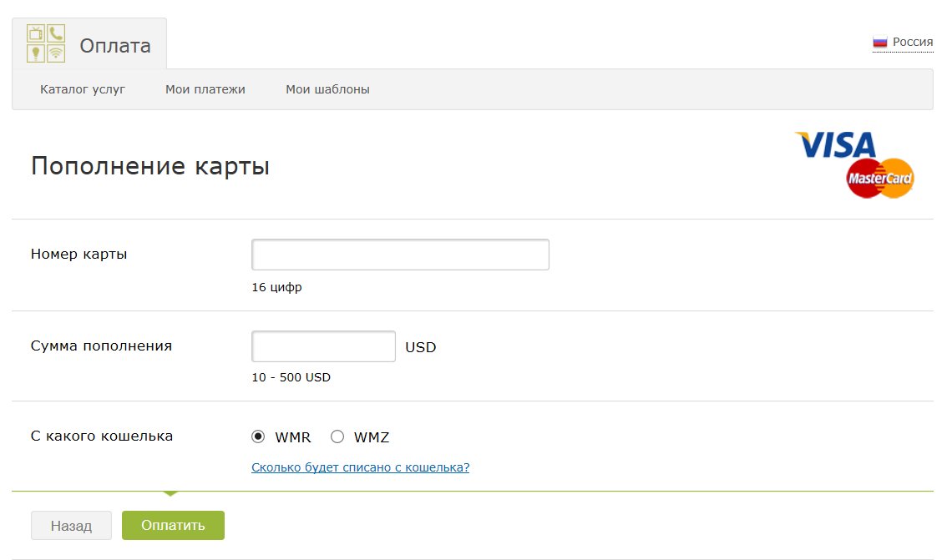Open Мои шаблоны section
This screenshot has height=560, width=947.
pyautogui.click(x=327, y=89)
